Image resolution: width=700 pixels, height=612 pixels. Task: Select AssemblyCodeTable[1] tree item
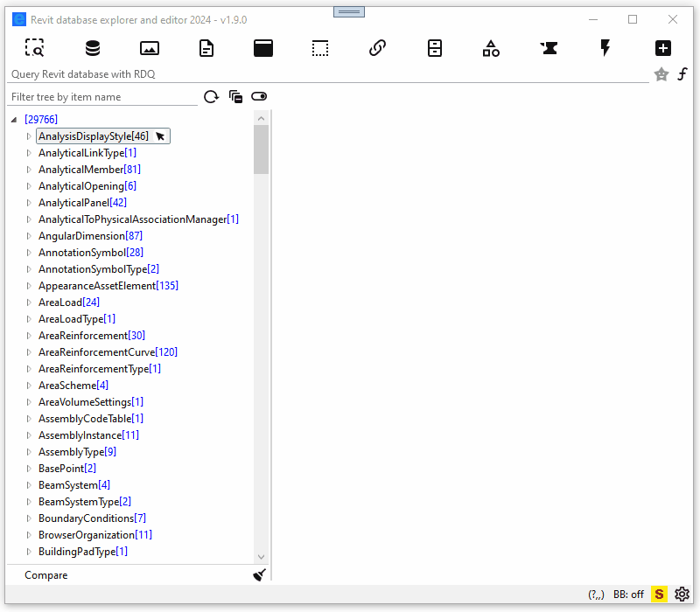pyautogui.click(x=91, y=419)
